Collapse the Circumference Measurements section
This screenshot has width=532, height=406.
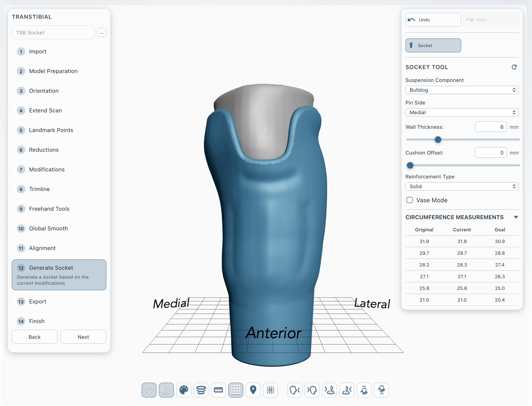[x=516, y=217]
